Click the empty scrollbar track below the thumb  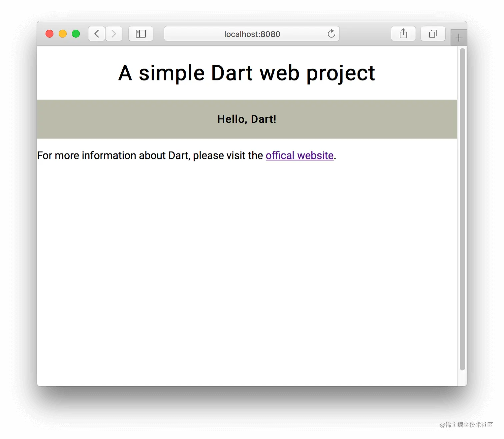click(462, 378)
